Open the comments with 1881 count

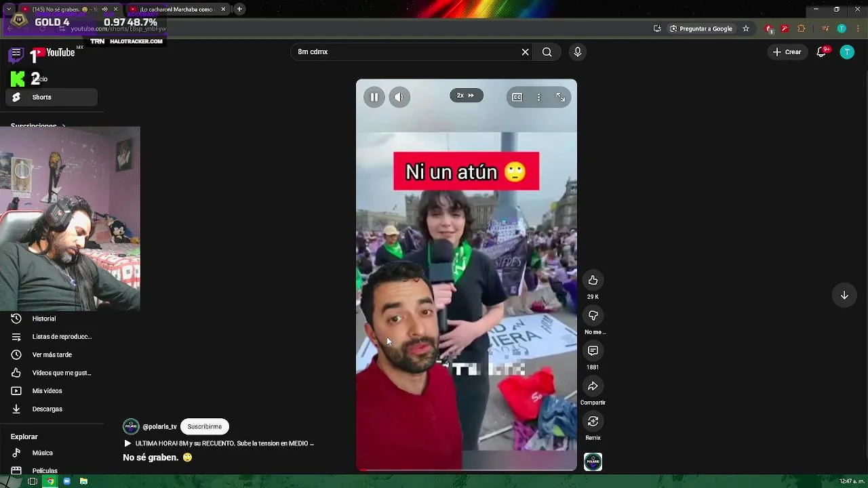click(x=593, y=351)
